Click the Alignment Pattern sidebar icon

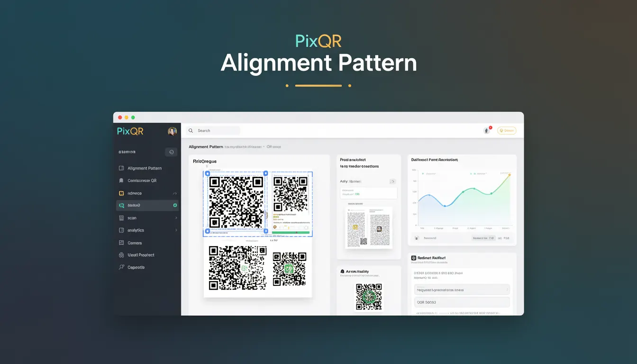tap(121, 168)
